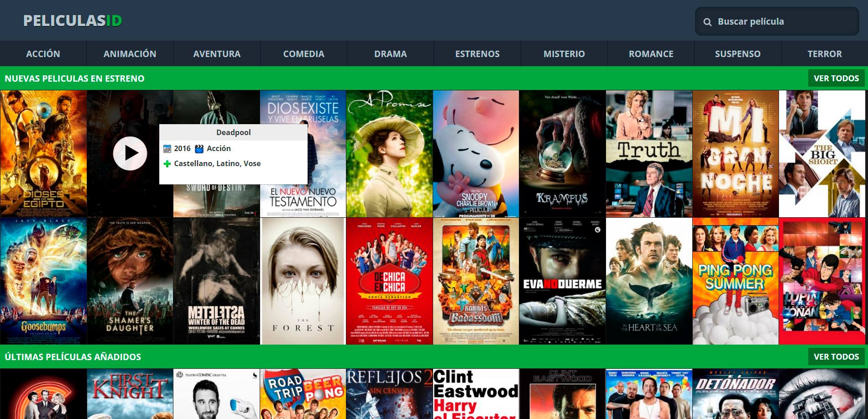868x419 pixels.
Task: Click the clapperboard icon beside Acción
Action: point(199,149)
